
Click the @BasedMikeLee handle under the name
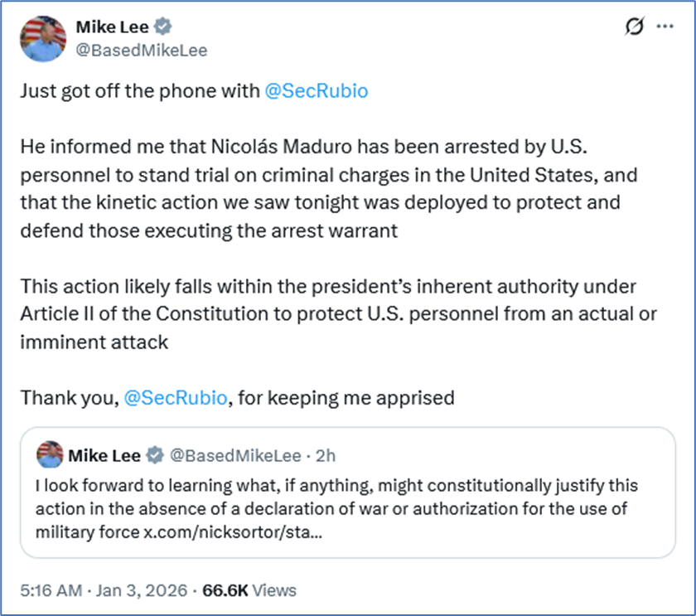point(142,51)
